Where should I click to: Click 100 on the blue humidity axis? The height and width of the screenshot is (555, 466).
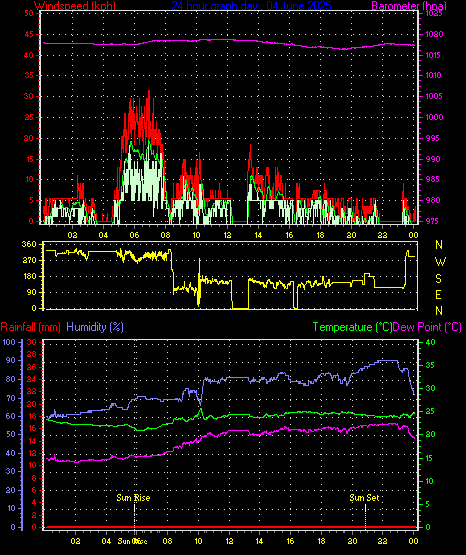[x=9, y=342]
